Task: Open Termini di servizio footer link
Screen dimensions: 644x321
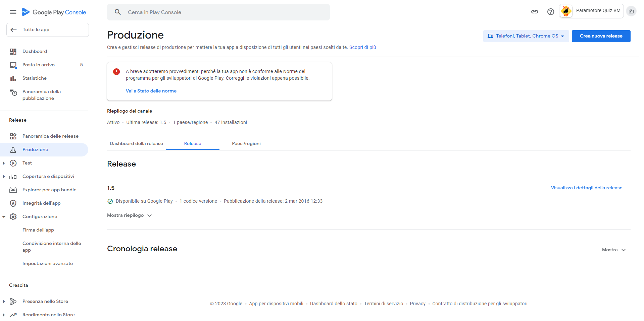Action: 384,304
